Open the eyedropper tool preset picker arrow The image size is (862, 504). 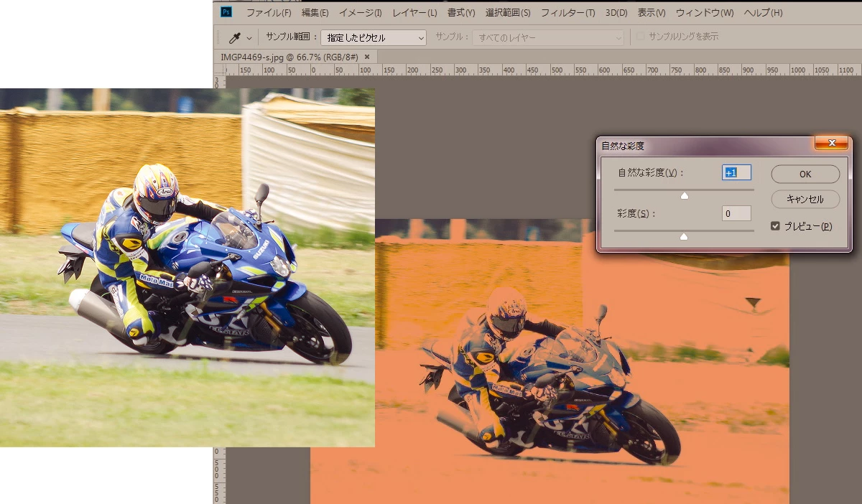pyautogui.click(x=249, y=38)
